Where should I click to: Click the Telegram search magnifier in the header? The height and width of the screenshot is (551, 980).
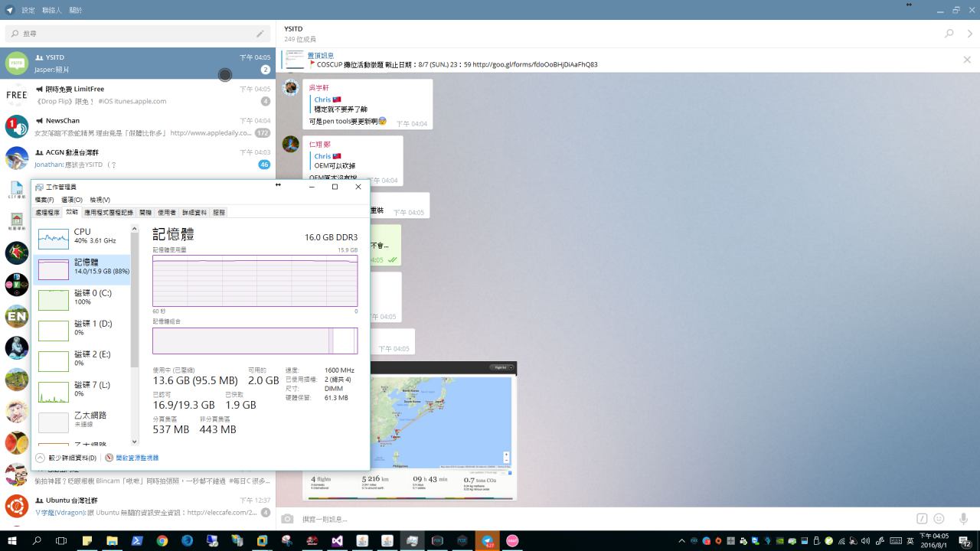click(x=949, y=34)
